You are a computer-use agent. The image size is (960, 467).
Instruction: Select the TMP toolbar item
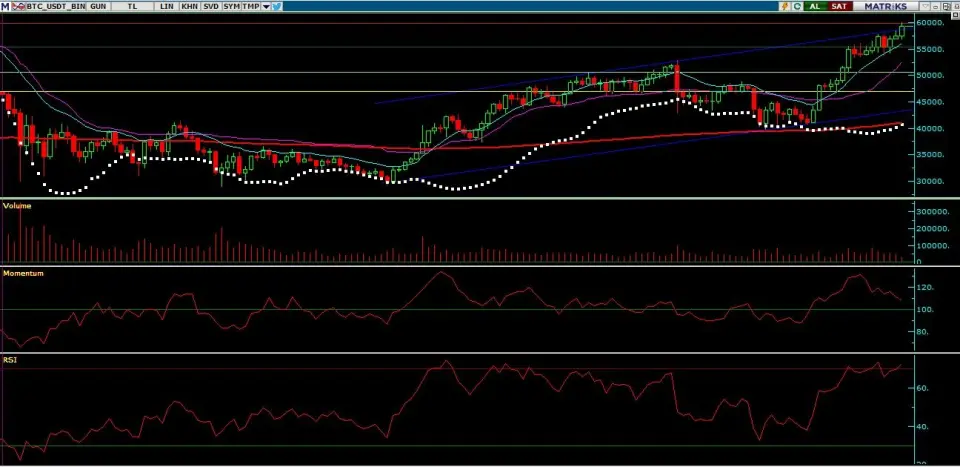coord(250,6)
